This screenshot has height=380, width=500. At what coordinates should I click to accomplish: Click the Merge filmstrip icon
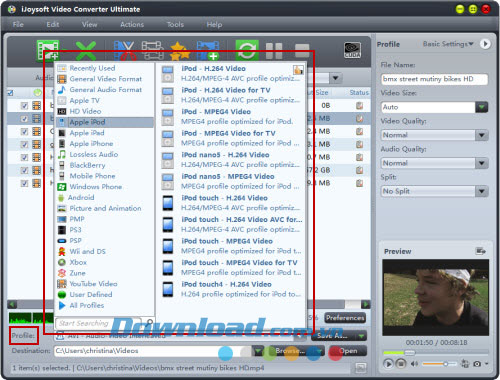coord(152,50)
